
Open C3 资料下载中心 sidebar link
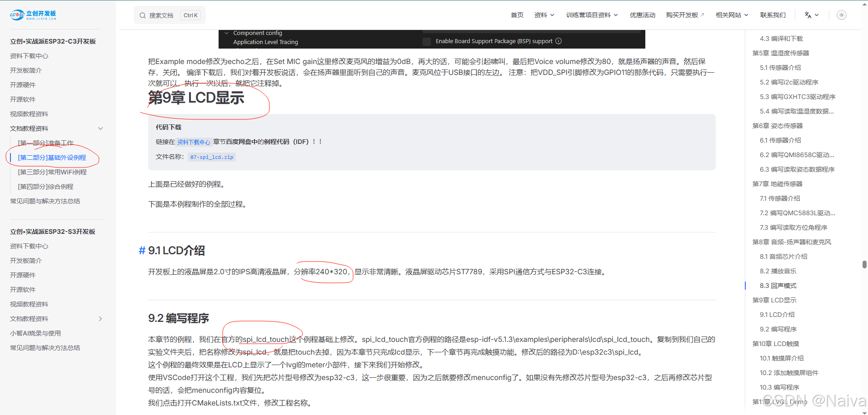(29, 56)
